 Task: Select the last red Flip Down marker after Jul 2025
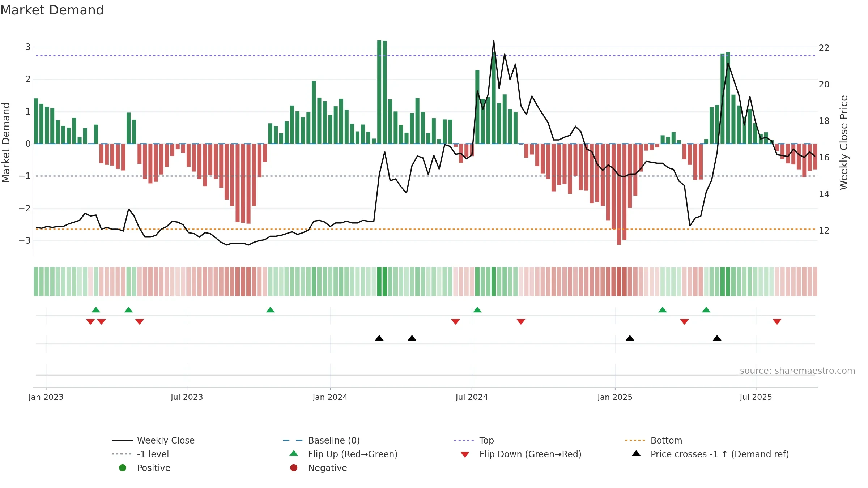pyautogui.click(x=777, y=322)
